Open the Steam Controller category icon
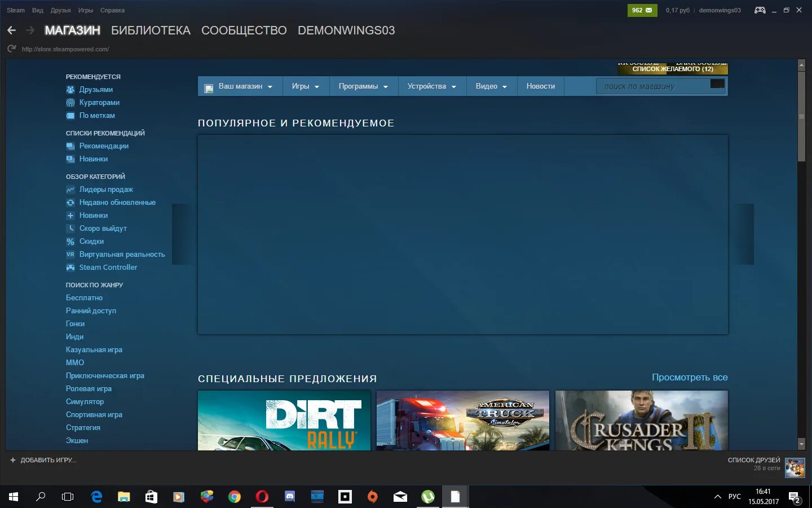The height and width of the screenshot is (508, 812). [x=70, y=268]
